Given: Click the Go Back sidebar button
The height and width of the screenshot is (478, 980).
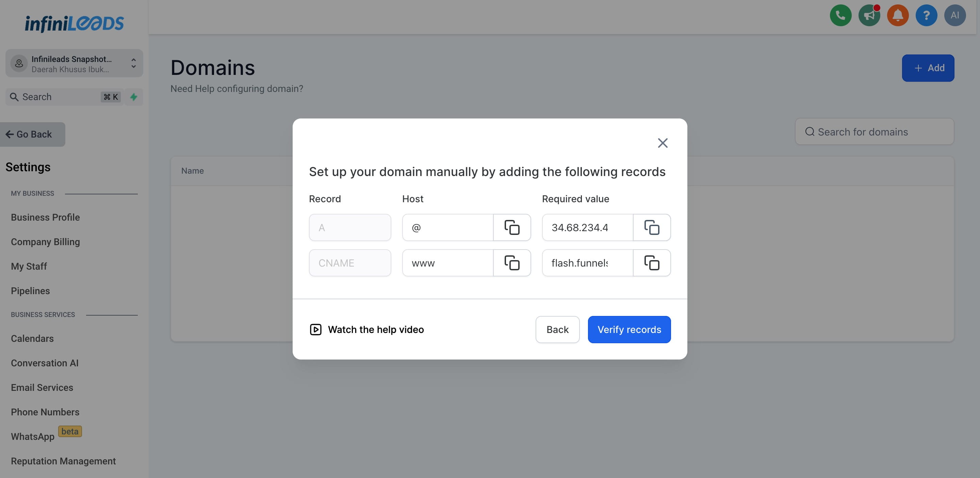Looking at the screenshot, I should click(32, 134).
